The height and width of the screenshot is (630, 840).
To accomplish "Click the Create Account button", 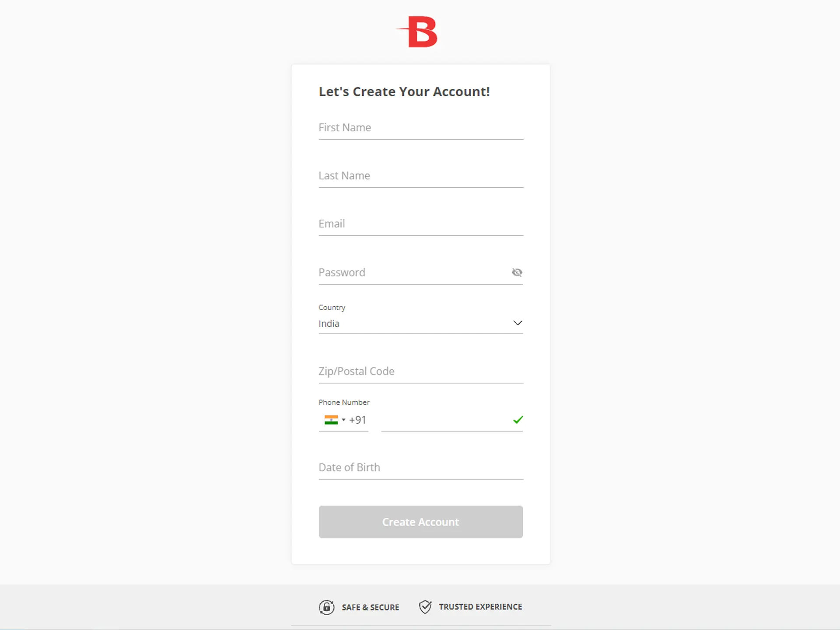I will (x=420, y=522).
